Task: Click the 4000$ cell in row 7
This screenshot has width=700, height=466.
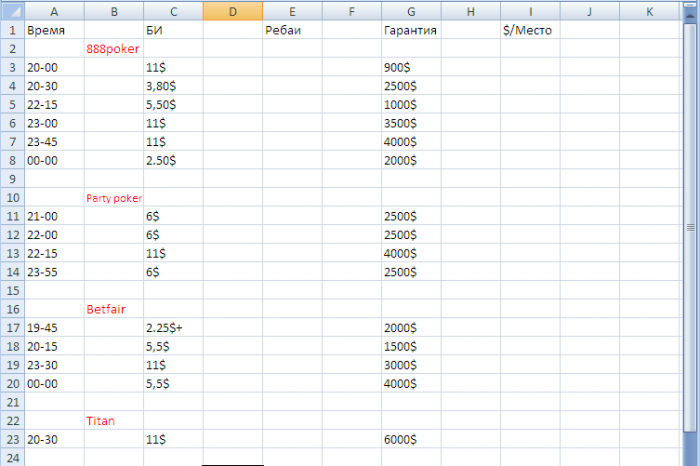Action: [x=411, y=141]
